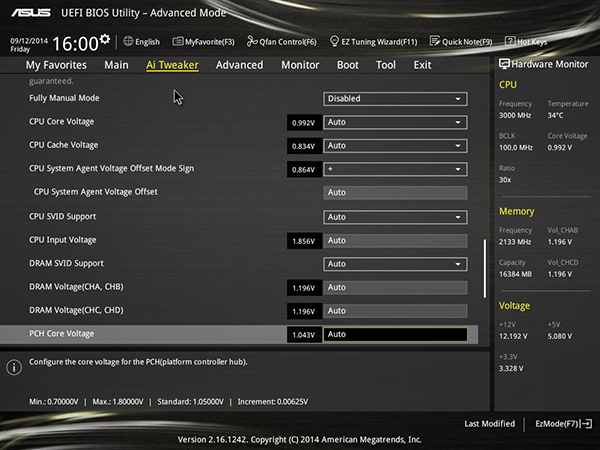Click the 16:00 clock display

pyautogui.click(x=75, y=44)
